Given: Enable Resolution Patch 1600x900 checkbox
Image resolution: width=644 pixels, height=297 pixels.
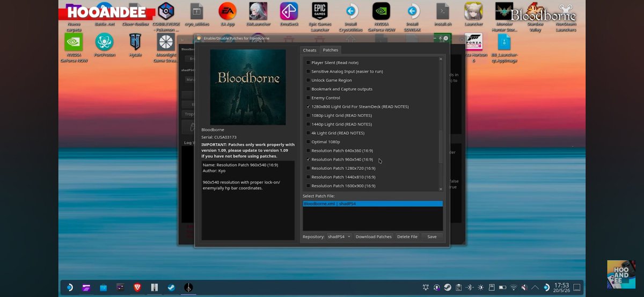Looking at the screenshot, I should coord(308,186).
